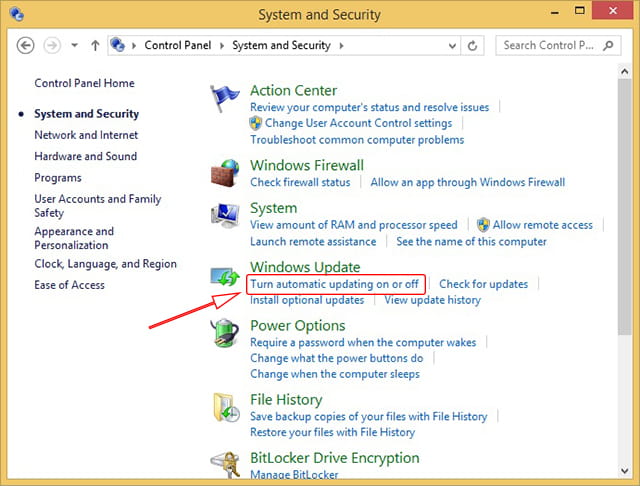The width and height of the screenshot is (640, 486).
Task: Click the search magnifier icon
Action: coord(608,45)
